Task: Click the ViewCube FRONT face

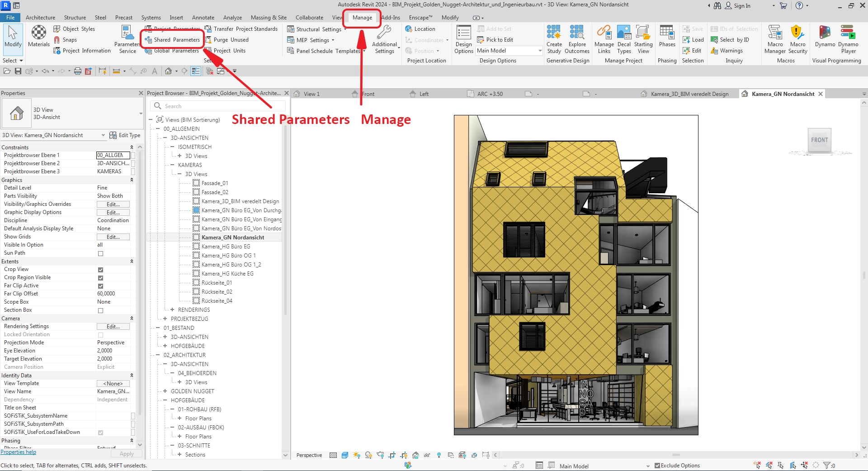Action: 819,140
